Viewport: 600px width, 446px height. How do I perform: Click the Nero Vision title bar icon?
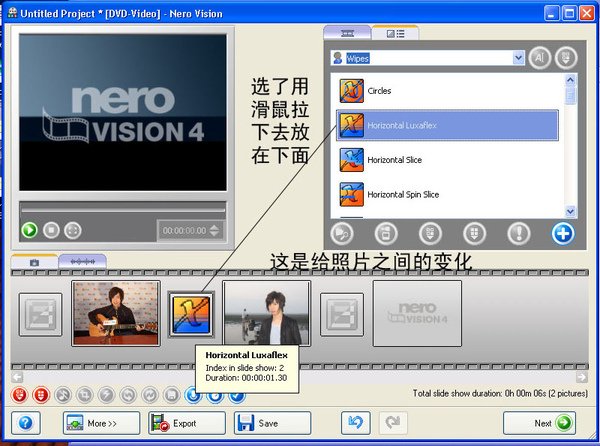click(12, 13)
